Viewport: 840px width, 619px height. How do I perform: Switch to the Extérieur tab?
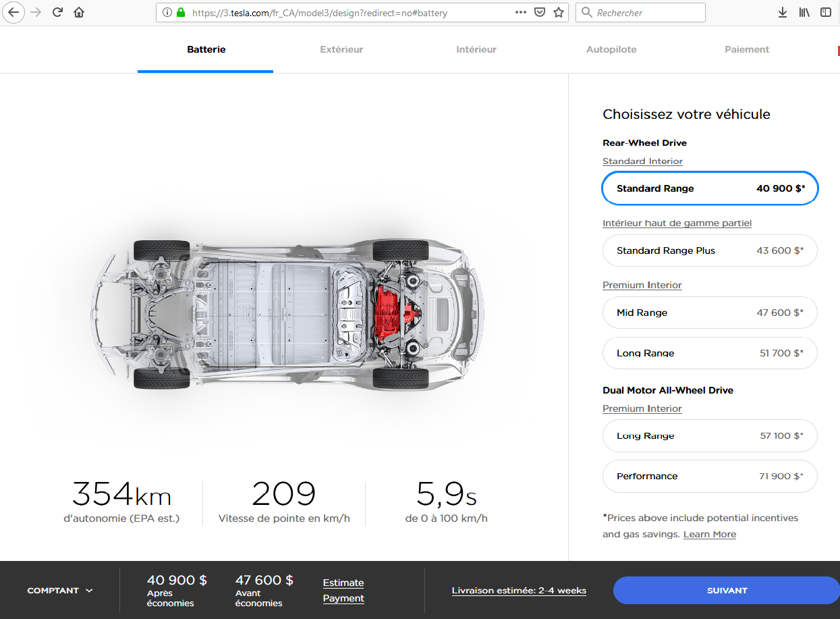click(x=341, y=49)
